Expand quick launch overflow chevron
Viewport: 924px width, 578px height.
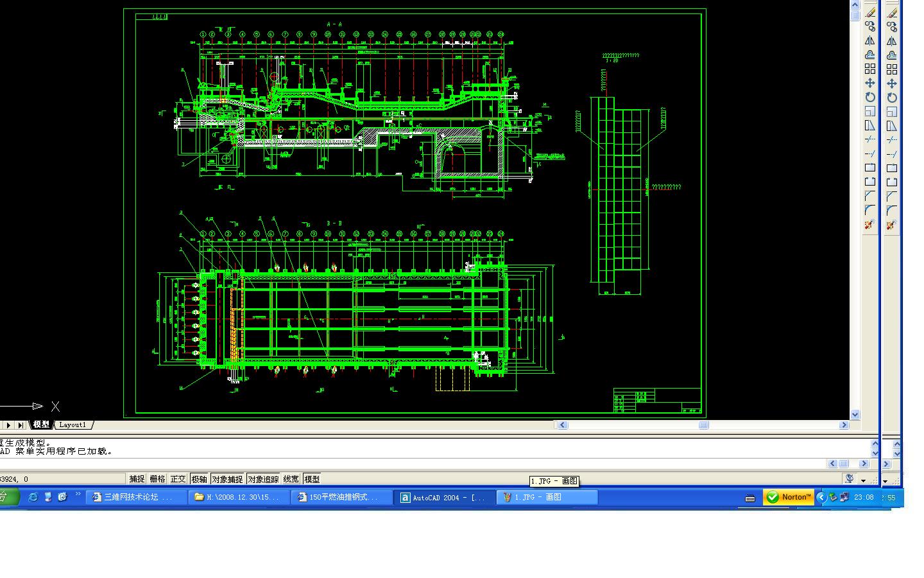tap(78, 495)
